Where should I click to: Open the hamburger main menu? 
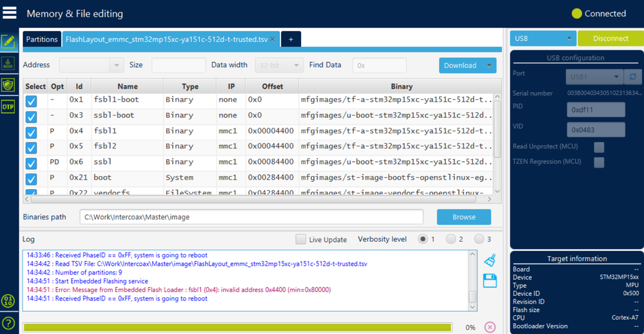10,13
